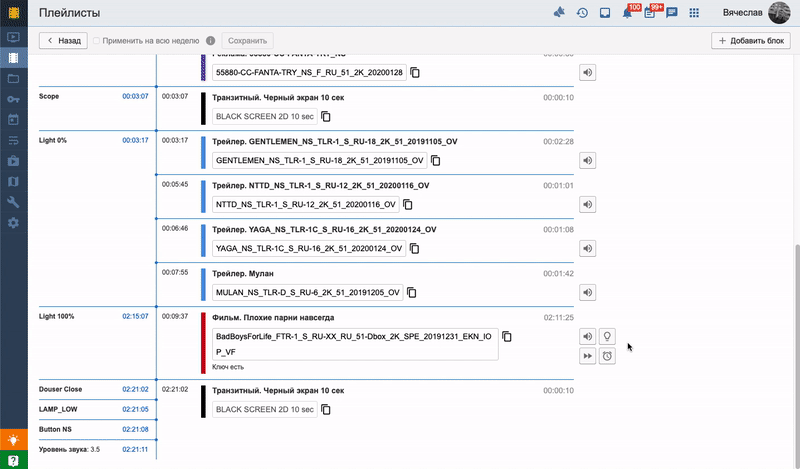This screenshot has height=469, width=800.
Task: Click volume button for FANTA advert row
Action: pos(587,72)
